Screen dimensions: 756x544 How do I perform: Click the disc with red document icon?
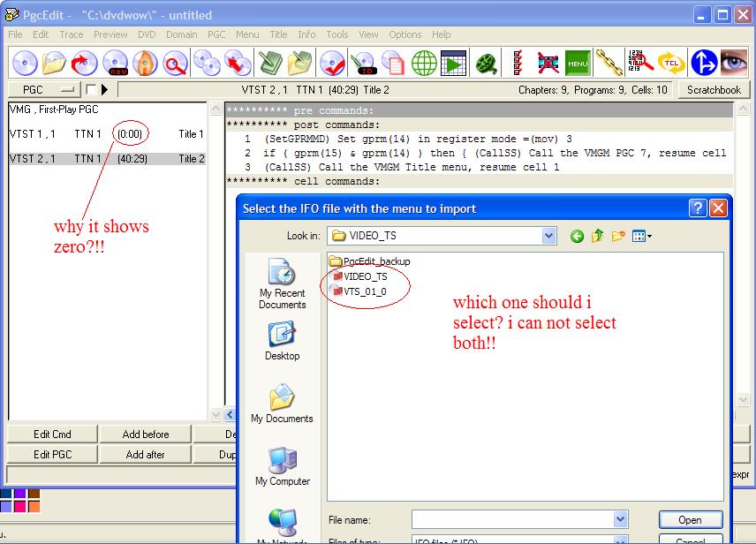click(x=393, y=64)
